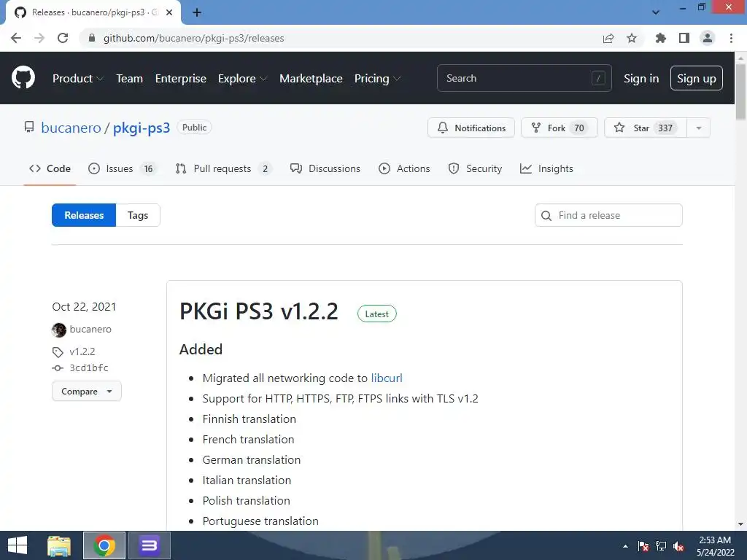Open the libcurl hyperlink
747x560 pixels.
pos(387,378)
